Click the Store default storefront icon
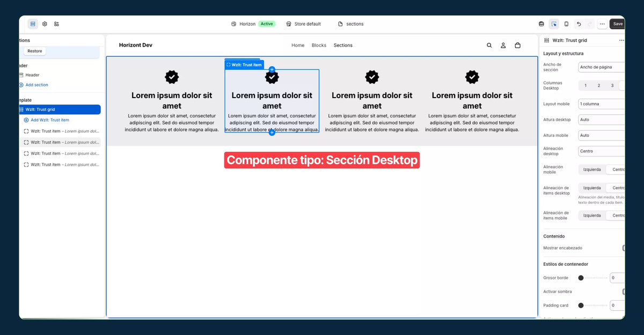Image resolution: width=644 pixels, height=335 pixels. pyautogui.click(x=289, y=24)
